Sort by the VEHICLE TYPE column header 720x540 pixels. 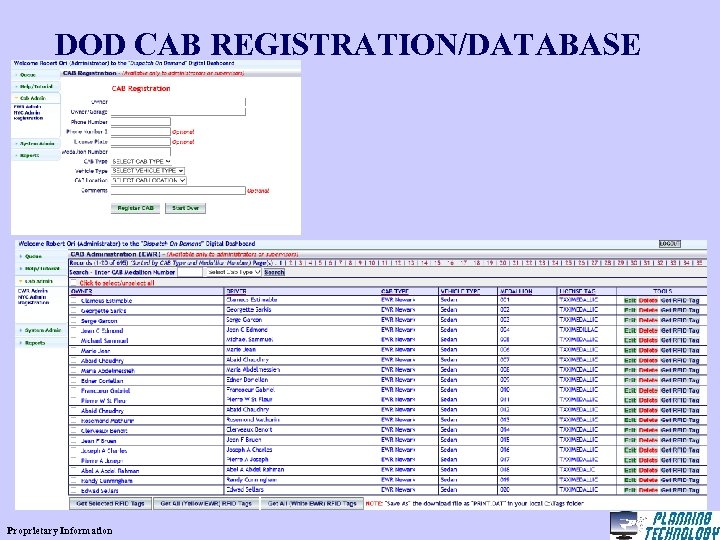(460, 291)
